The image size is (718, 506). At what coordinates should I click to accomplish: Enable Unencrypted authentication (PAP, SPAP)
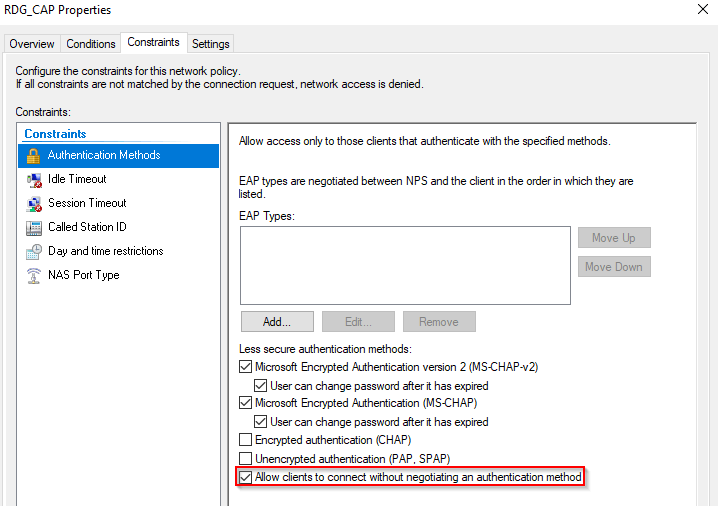pos(246,458)
